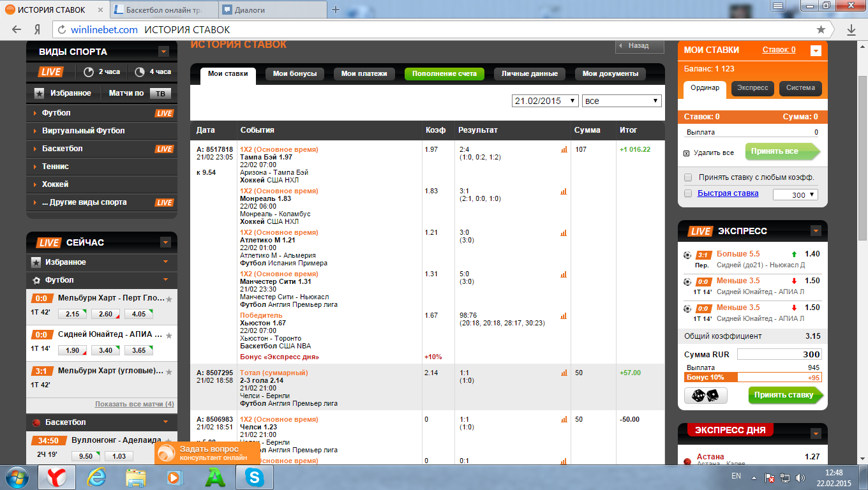Click the Пополнение счета button
The height and width of the screenshot is (490, 868).
pos(444,74)
